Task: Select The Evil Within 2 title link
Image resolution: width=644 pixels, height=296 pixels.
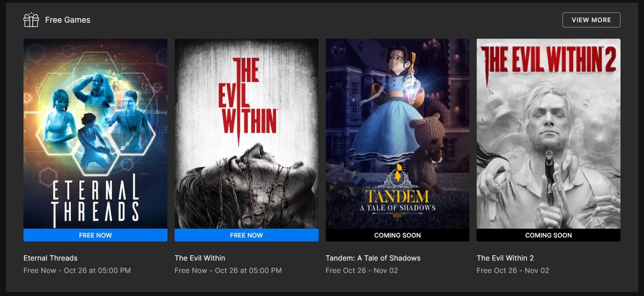Action: pyautogui.click(x=505, y=258)
